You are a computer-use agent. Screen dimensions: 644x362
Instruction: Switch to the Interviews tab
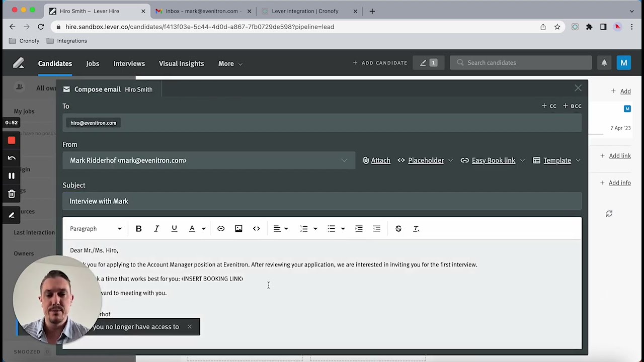(x=129, y=64)
